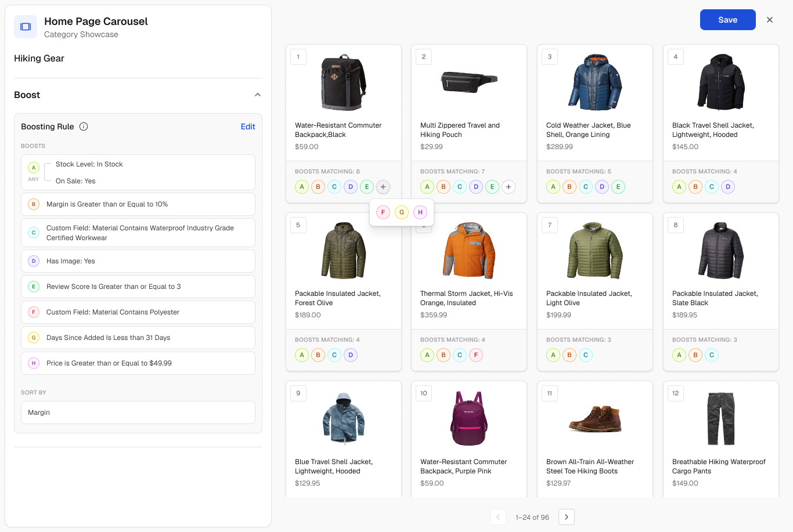
Task: Select the Waterproof Industry Grade boost row
Action: click(x=138, y=233)
